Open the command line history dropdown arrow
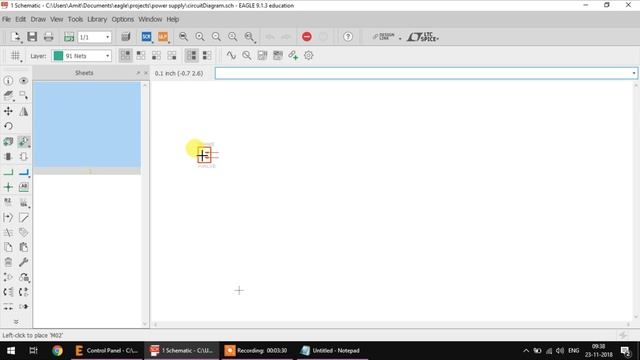The height and width of the screenshot is (360, 640). pyautogui.click(x=634, y=73)
